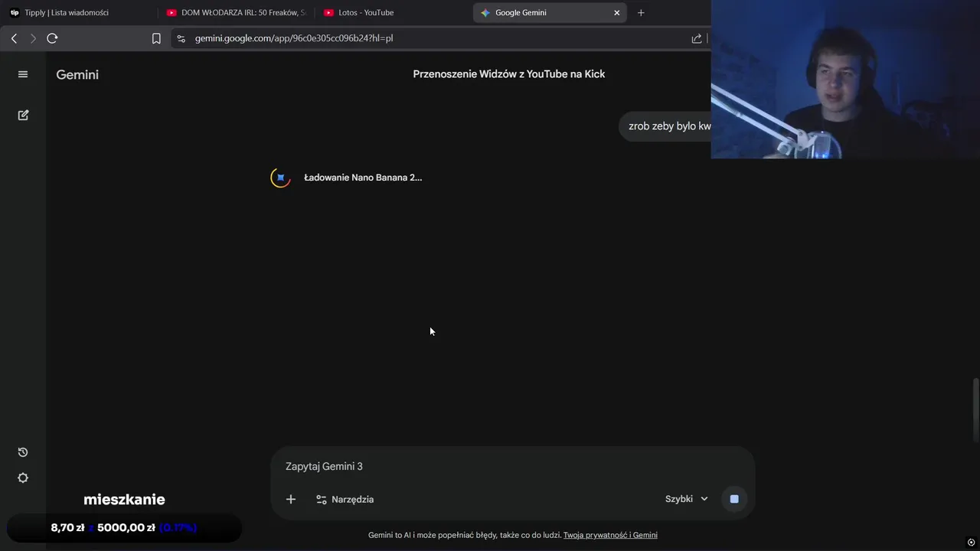Share page via address bar share icon
The height and width of the screenshot is (551, 980).
(x=697, y=38)
